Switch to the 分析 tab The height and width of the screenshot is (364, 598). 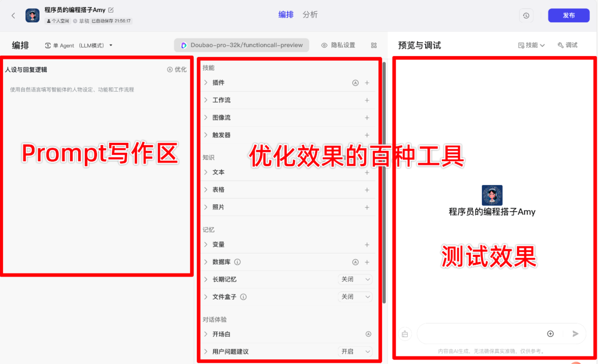pos(310,15)
